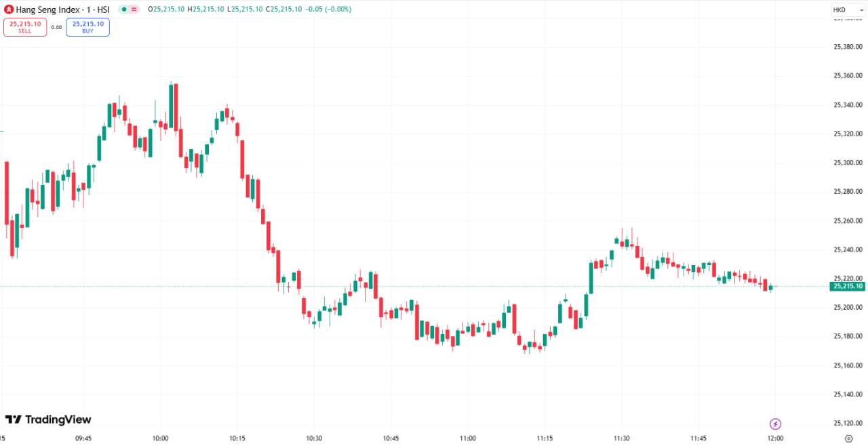Click the TradingView logo
Screen dimensions: 868x446
[x=48, y=420]
